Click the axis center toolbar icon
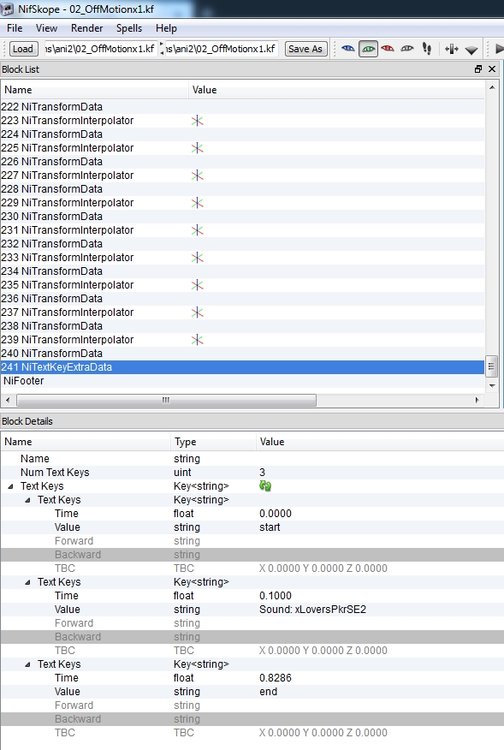 pos(451,48)
